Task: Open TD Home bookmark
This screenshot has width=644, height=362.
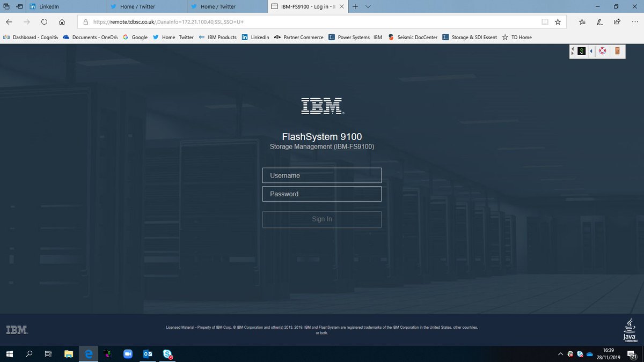Action: pyautogui.click(x=517, y=38)
